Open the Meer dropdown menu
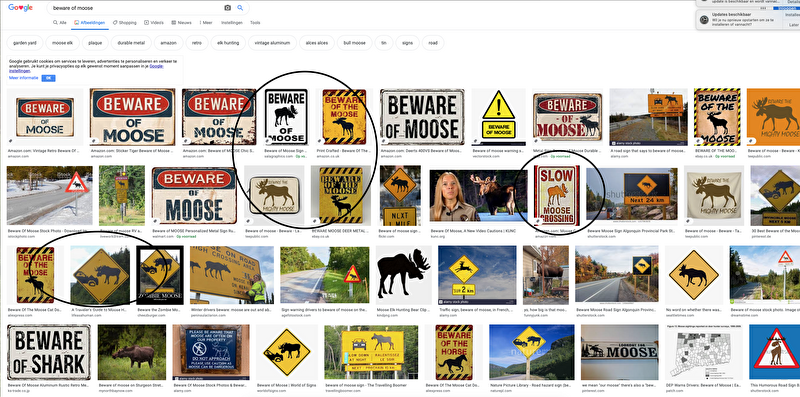This screenshot has height=397, width=800. click(206, 23)
